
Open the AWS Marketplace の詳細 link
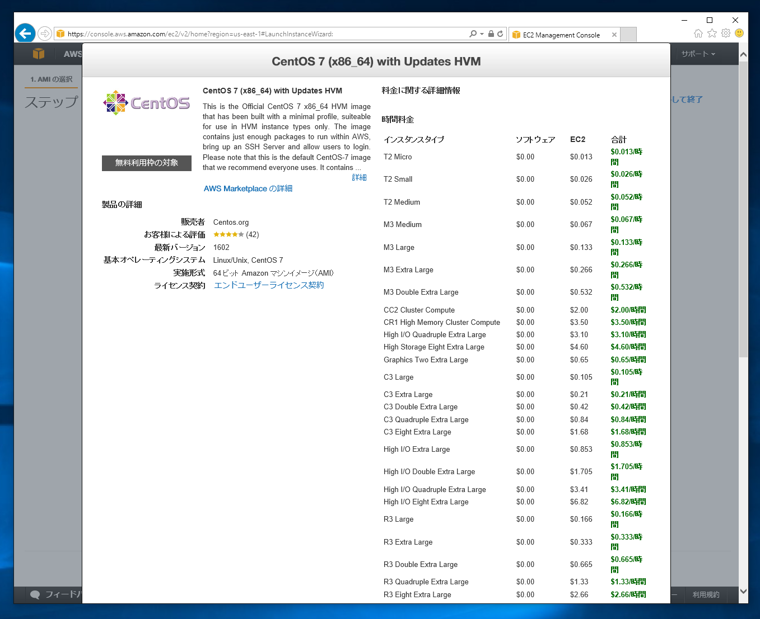tap(248, 188)
